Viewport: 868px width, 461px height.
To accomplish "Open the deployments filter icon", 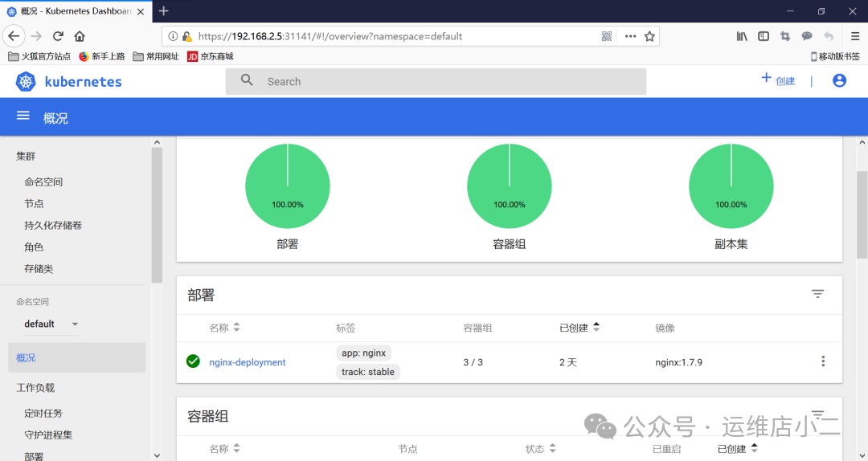I will [817, 294].
